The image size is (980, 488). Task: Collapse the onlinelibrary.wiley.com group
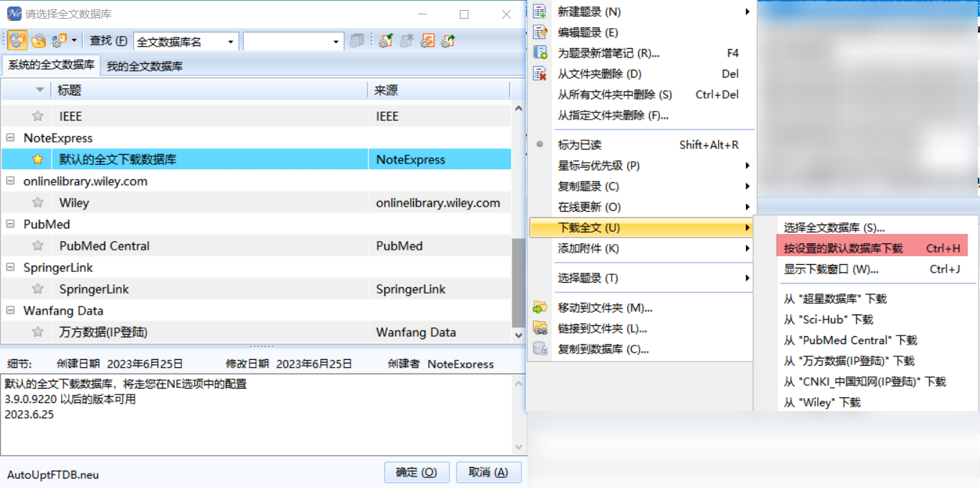tap(10, 181)
